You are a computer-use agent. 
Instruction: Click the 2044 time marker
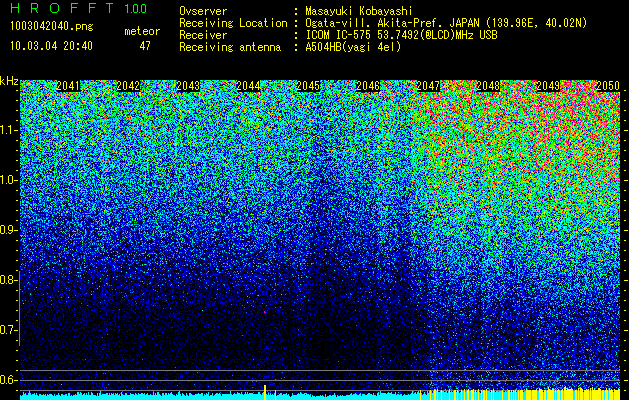[248, 86]
